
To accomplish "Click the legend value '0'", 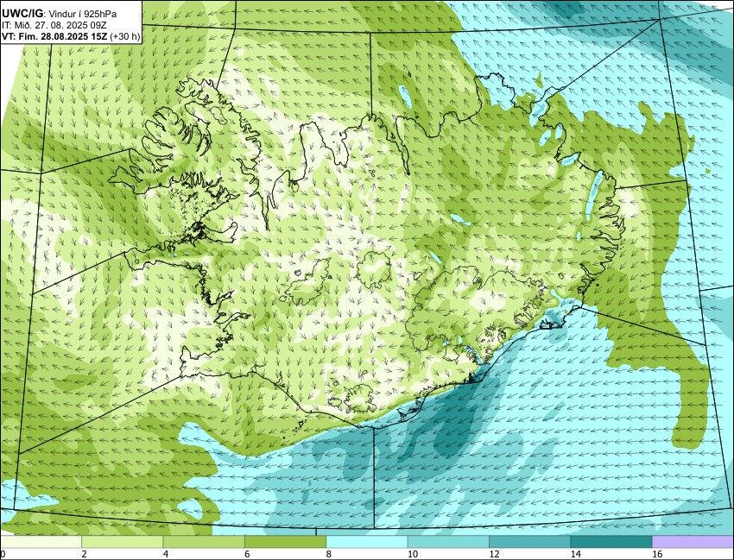I will (3, 554).
